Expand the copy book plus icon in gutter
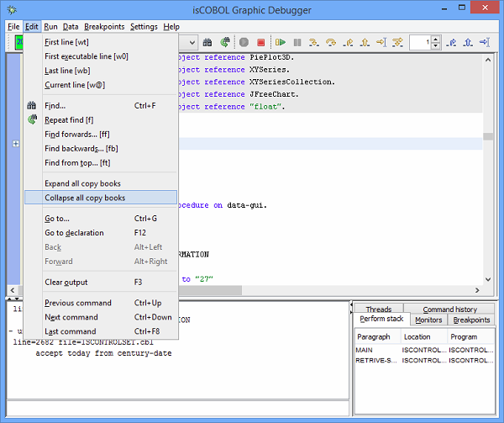 [16, 144]
